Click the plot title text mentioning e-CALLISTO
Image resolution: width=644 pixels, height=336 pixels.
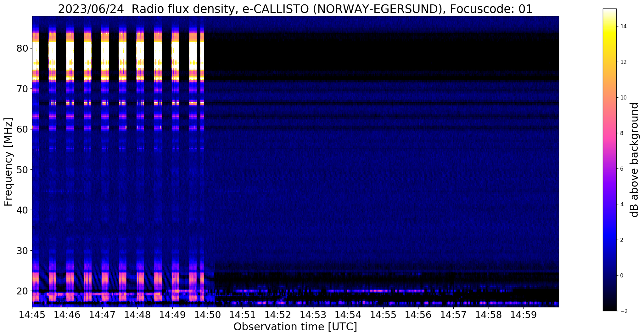coord(295,9)
